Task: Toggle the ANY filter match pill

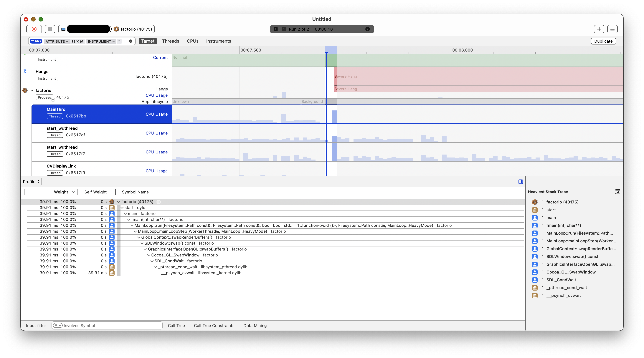Action: coord(36,41)
